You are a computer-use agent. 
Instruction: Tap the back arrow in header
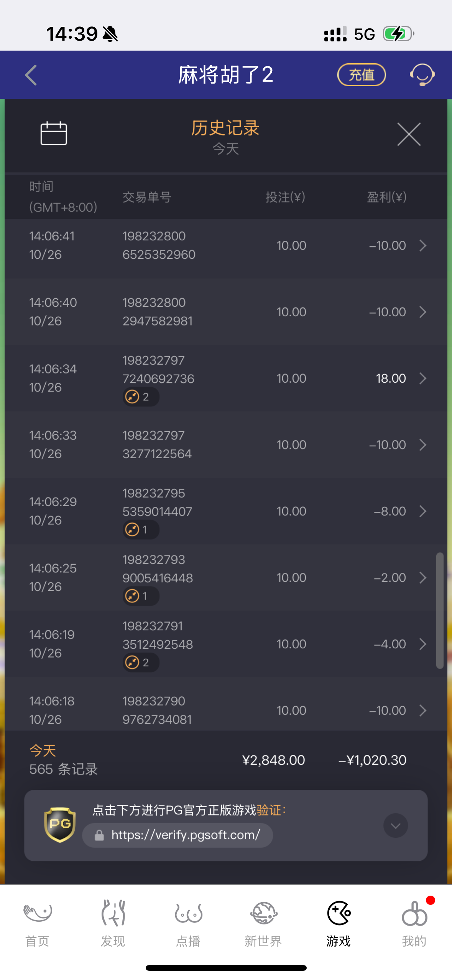point(31,75)
